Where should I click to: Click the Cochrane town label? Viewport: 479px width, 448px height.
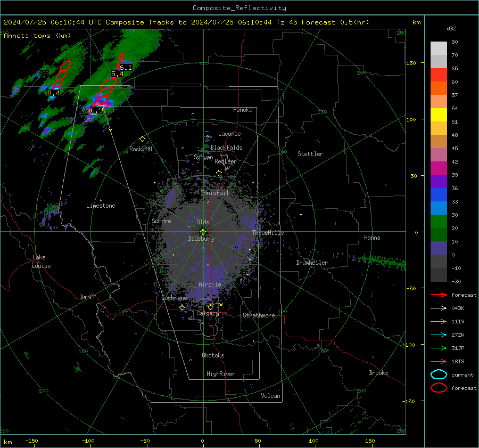tap(174, 298)
